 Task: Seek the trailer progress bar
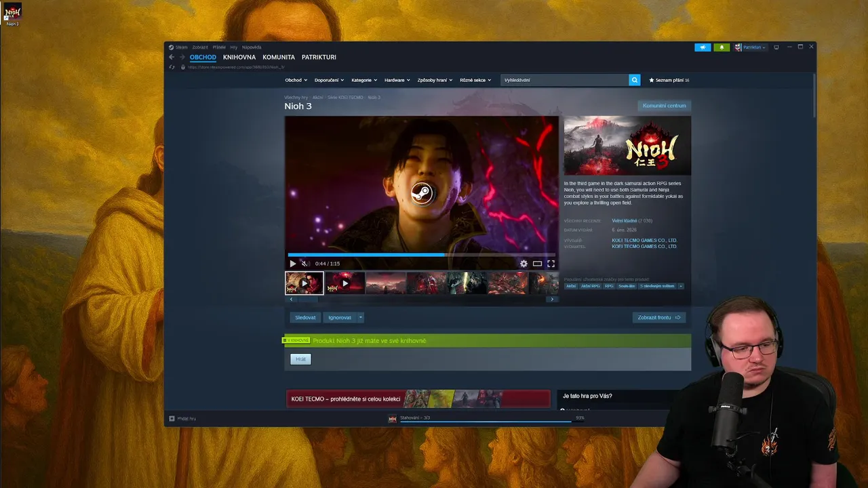pyautogui.click(x=422, y=255)
